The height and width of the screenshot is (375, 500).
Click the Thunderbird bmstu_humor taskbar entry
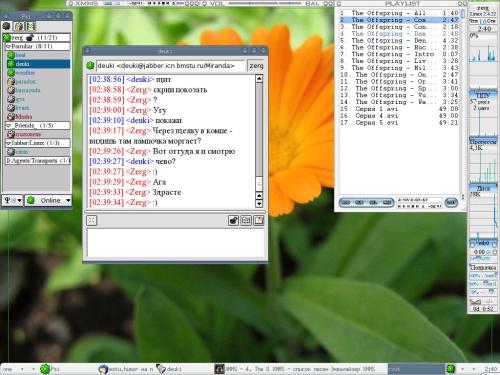click(x=126, y=369)
